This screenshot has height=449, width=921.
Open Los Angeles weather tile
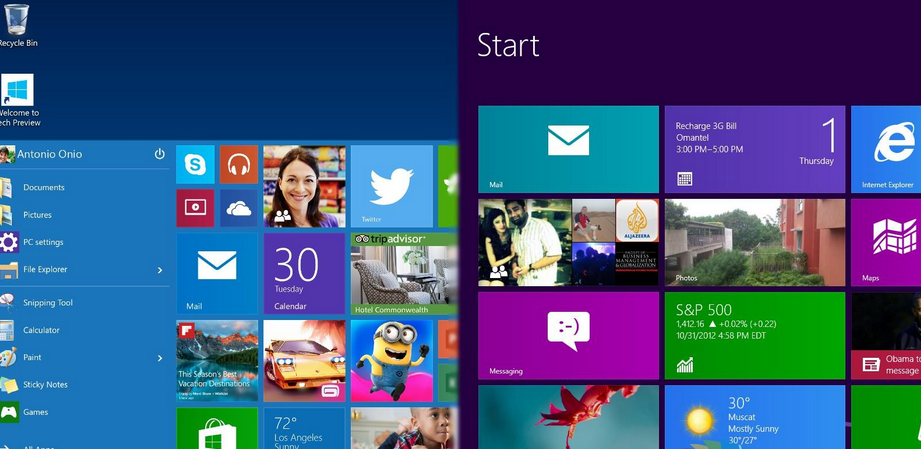click(x=304, y=428)
